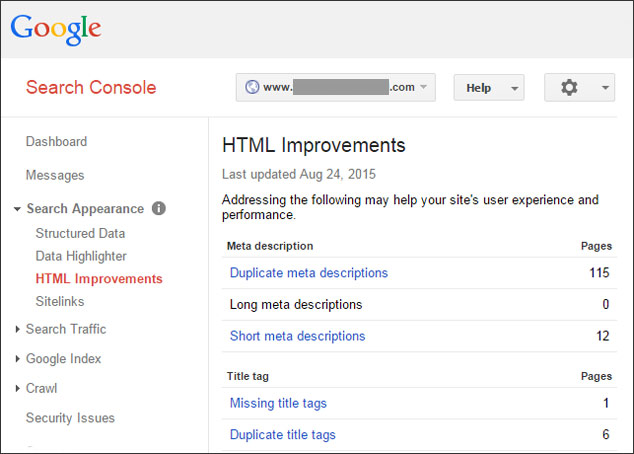
Task: Open the Missing title tags link
Action: pos(278,403)
